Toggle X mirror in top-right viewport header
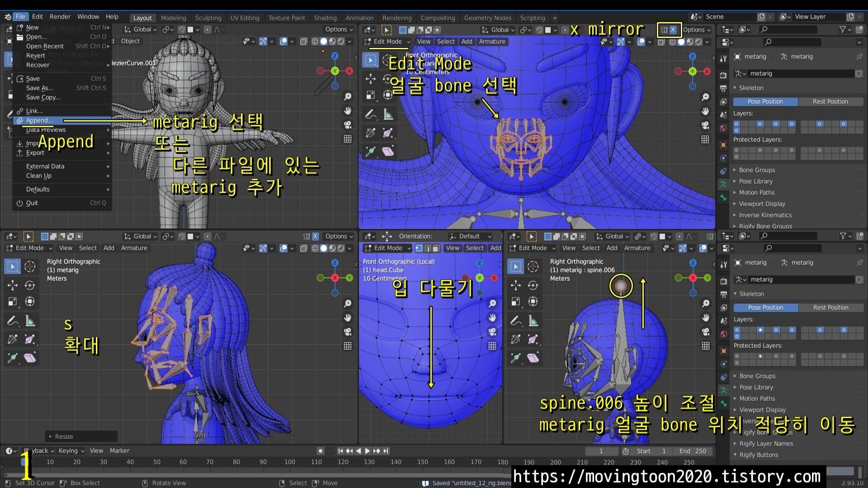Viewport: 868px width, 488px height. pyautogui.click(x=673, y=30)
